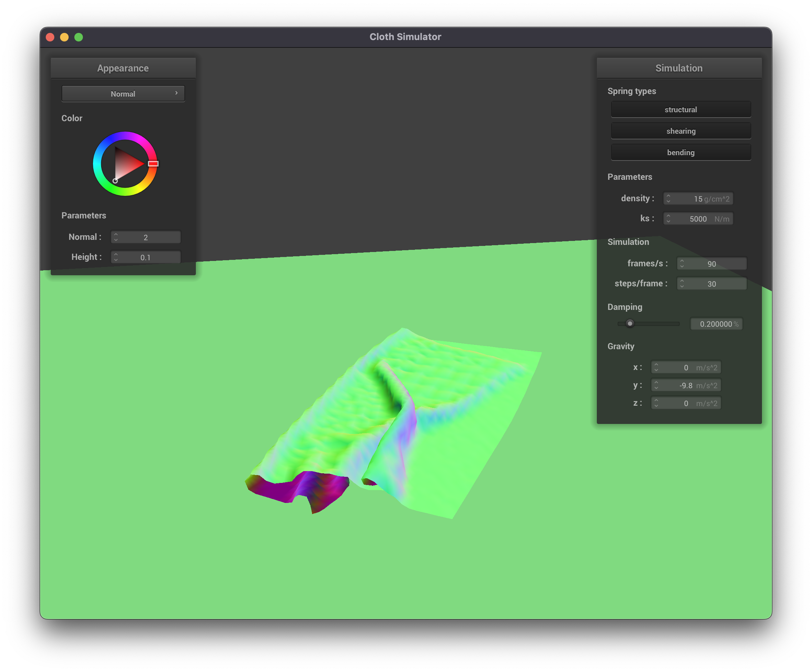Click the frames/s stepper arrows
The image size is (812, 672).
click(682, 264)
